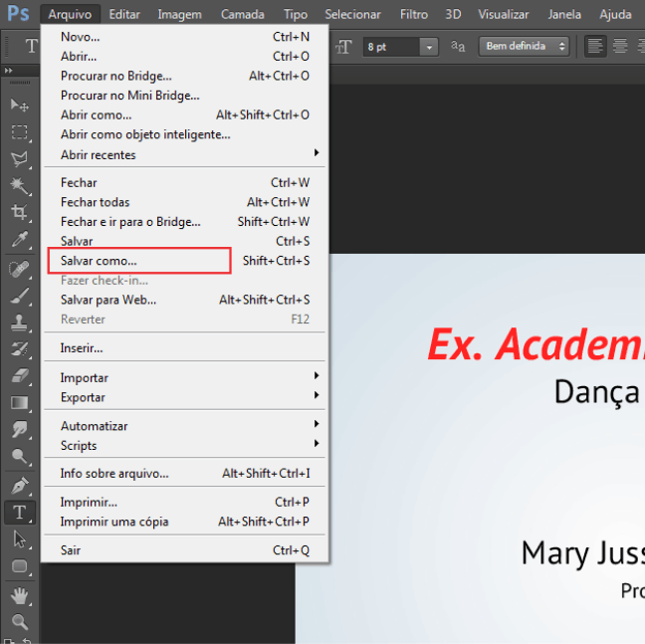645x644 pixels.
Task: Choose Inserir... menu entry
Action: 184,348
